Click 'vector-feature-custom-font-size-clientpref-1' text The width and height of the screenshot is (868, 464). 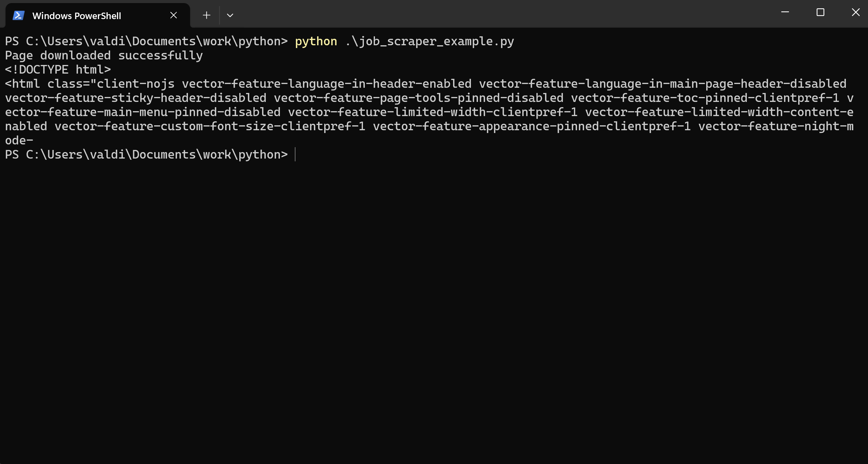point(210,126)
